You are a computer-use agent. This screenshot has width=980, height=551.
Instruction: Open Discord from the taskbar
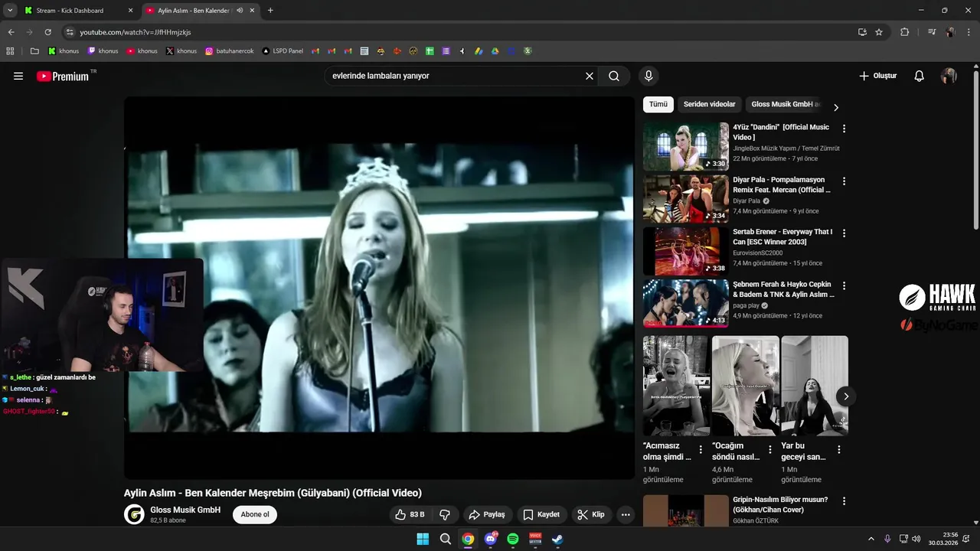tap(491, 539)
